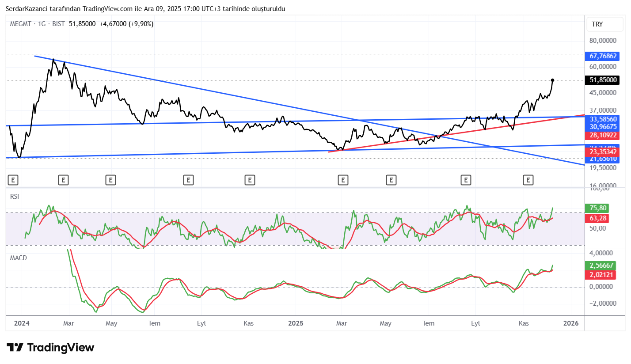631x364 pixels.
Task: Select the rightmost earnings E marker
Action: pos(528,180)
